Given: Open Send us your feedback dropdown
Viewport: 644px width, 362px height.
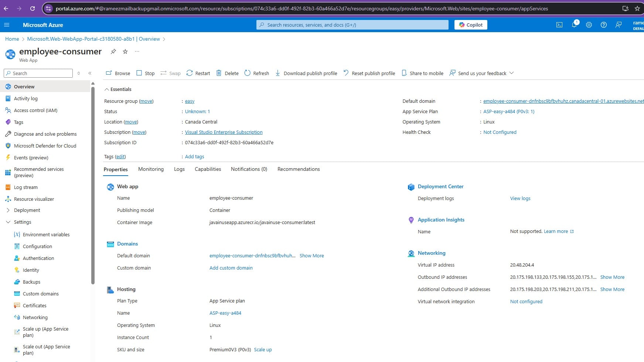Looking at the screenshot, I should (481, 73).
